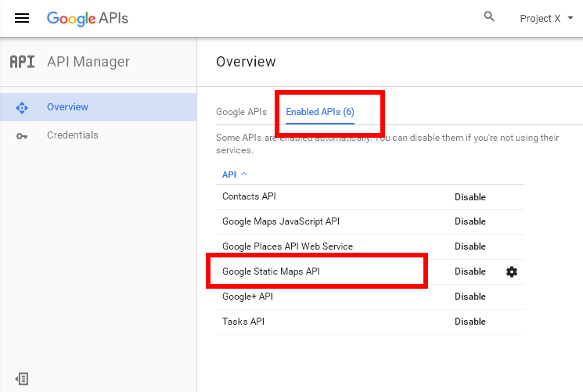583x392 pixels.
Task: Click the Google APIs logo
Action: 88,19
